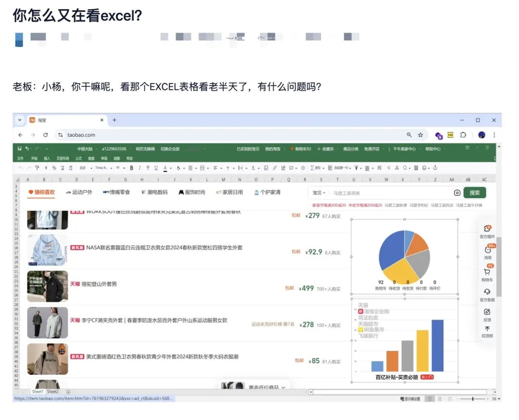The height and width of the screenshot is (420, 519).
Task: Click the find magnifier toolbar icon
Action: pos(405,168)
